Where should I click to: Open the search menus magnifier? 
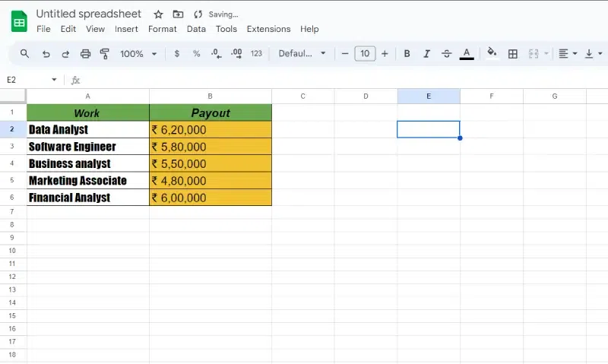[x=24, y=53]
